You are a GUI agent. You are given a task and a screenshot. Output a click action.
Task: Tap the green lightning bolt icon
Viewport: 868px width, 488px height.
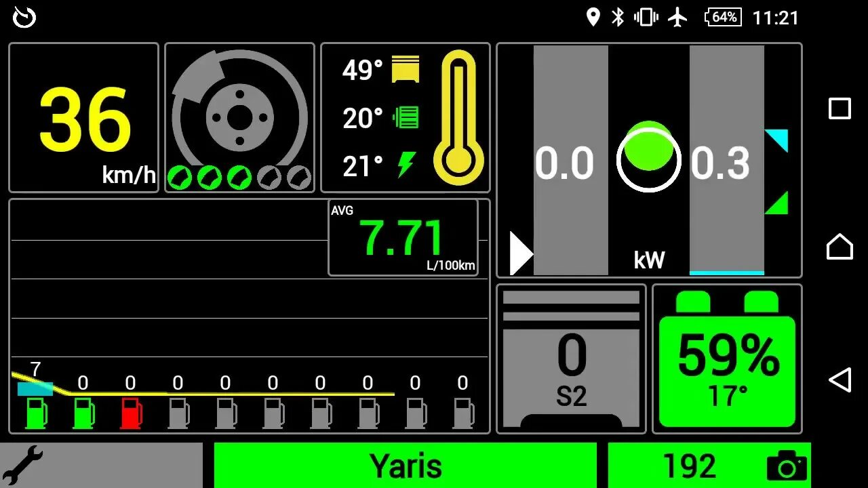[x=406, y=165]
